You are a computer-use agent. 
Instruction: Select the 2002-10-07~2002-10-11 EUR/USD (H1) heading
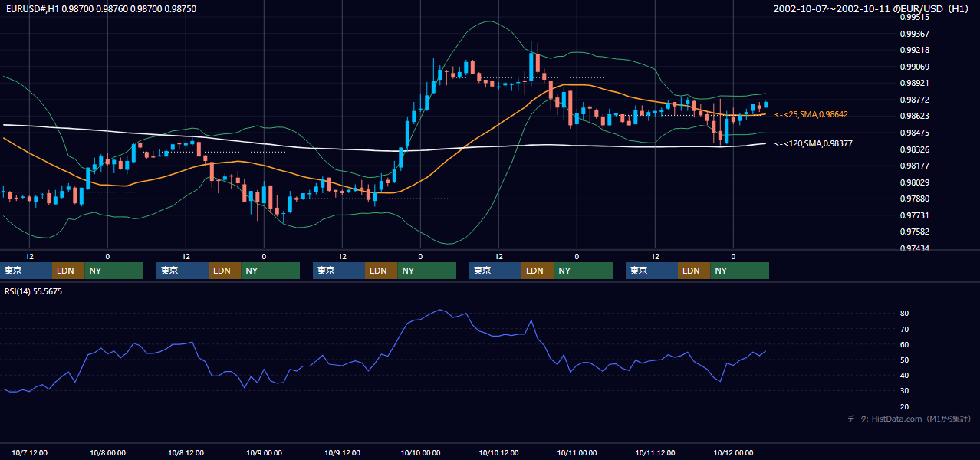(871, 9)
